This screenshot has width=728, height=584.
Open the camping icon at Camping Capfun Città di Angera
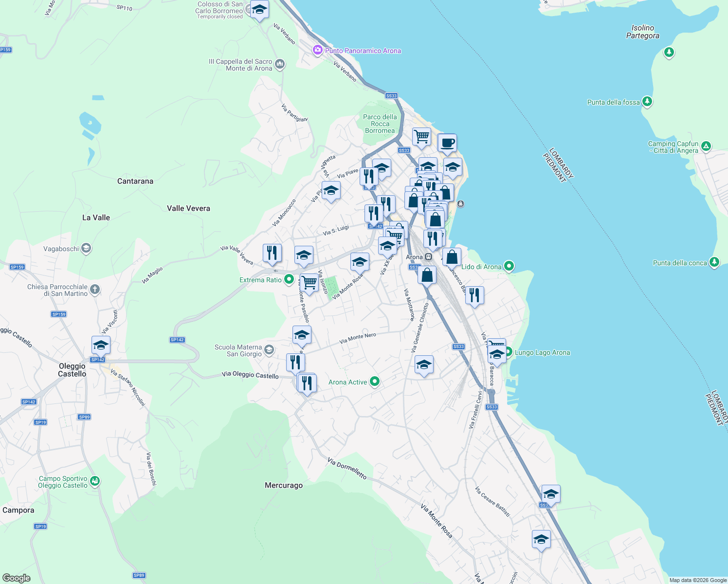coord(706,146)
